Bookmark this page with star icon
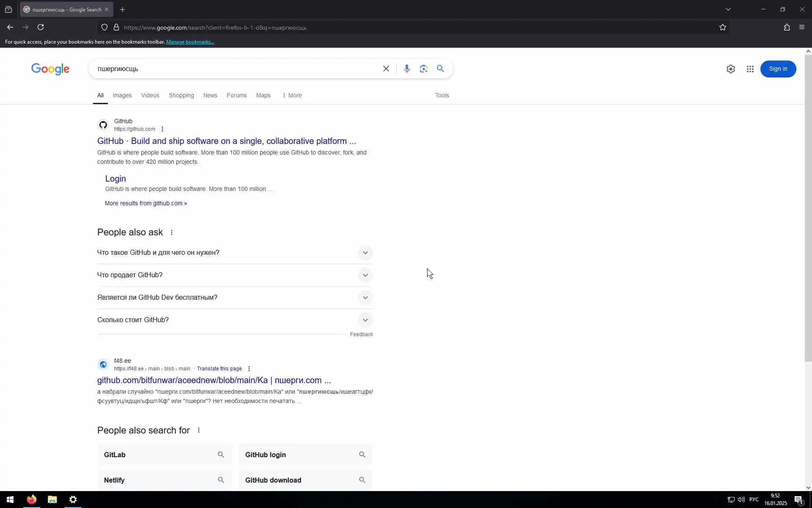 pos(722,28)
